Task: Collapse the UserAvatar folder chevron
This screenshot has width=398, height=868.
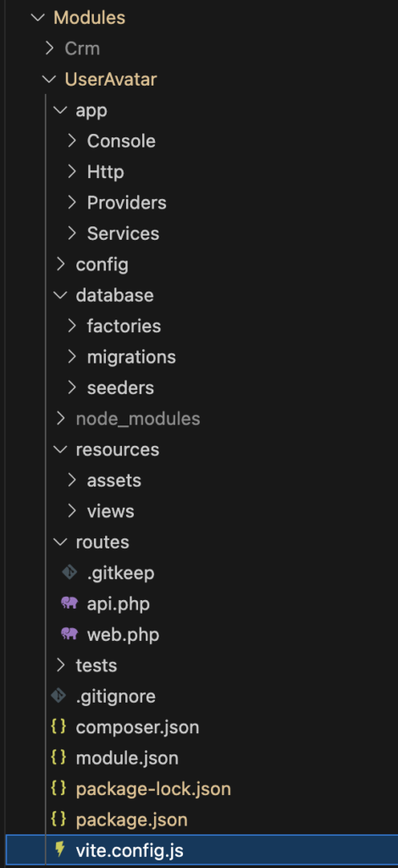Action: pyautogui.click(x=48, y=80)
